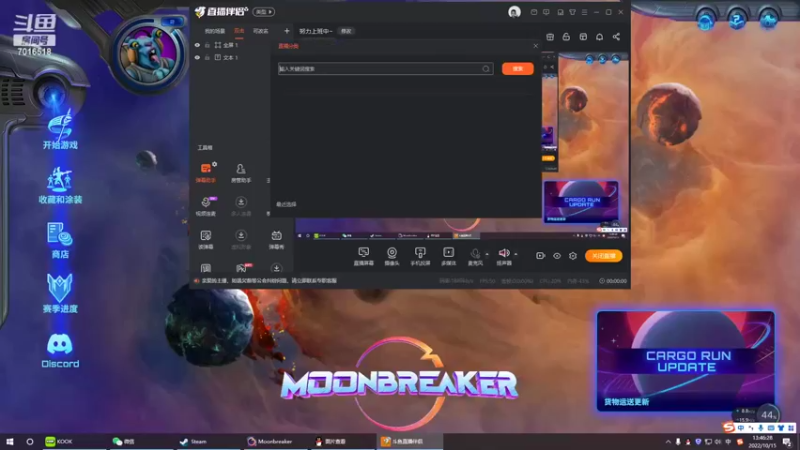The height and width of the screenshot is (450, 800).
Task: Click the Moonbreaker player avatar portrait
Action: (149, 54)
